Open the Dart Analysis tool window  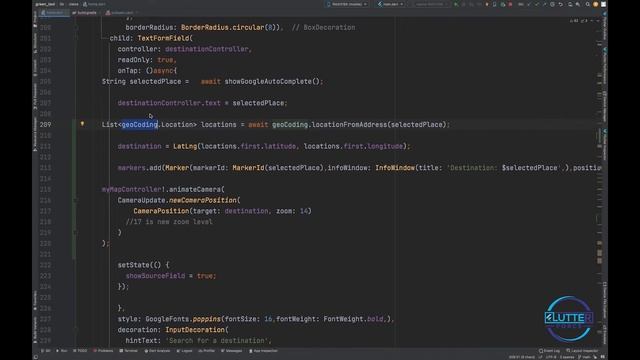pyautogui.click(x=157, y=351)
